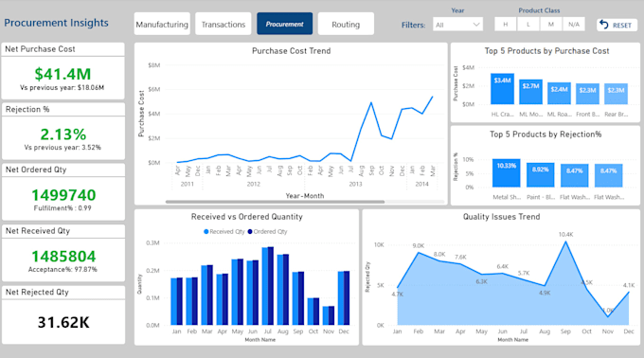Click the 9.0K Feb point in Quality Issues
This screenshot has height=358, width=644.
tap(419, 253)
